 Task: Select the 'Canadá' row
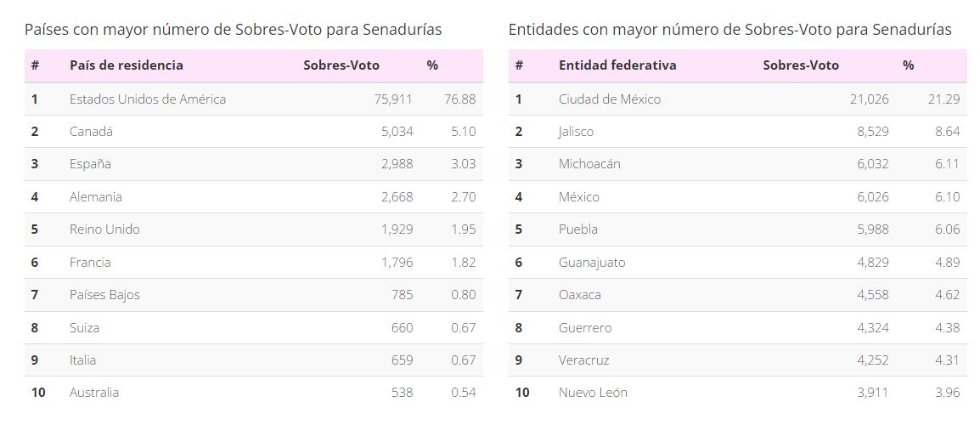91,132
